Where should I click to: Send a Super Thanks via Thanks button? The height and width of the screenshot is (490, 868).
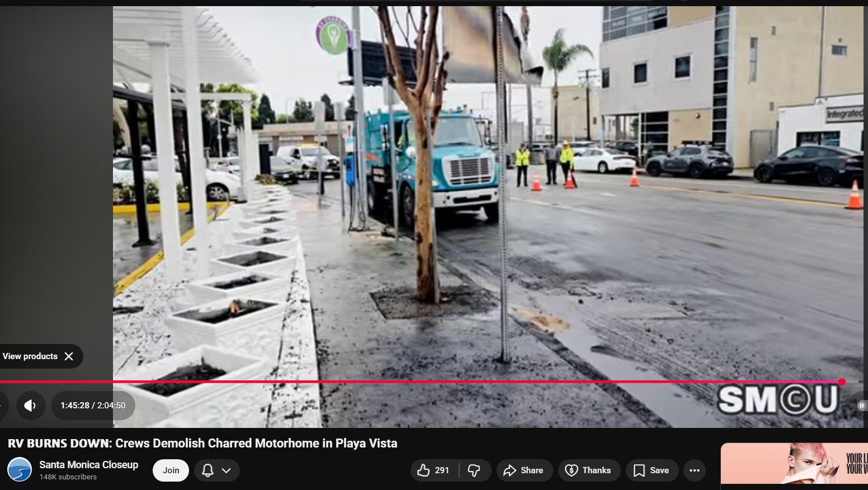coord(588,470)
